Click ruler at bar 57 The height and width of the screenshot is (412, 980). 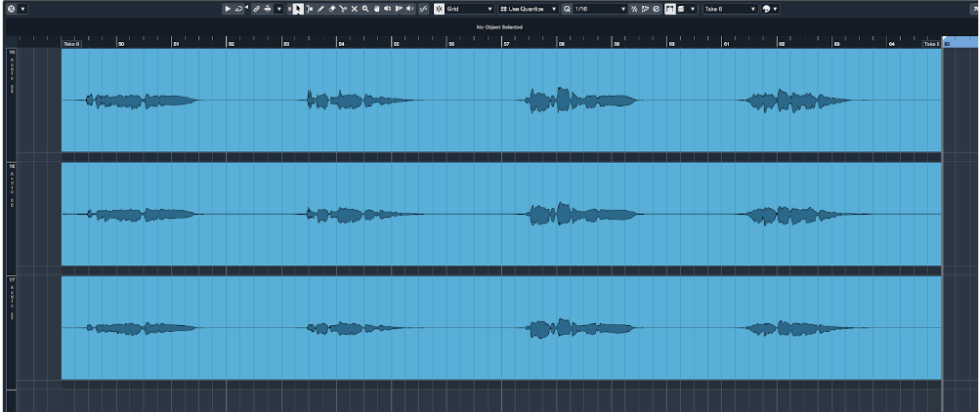tap(506, 43)
